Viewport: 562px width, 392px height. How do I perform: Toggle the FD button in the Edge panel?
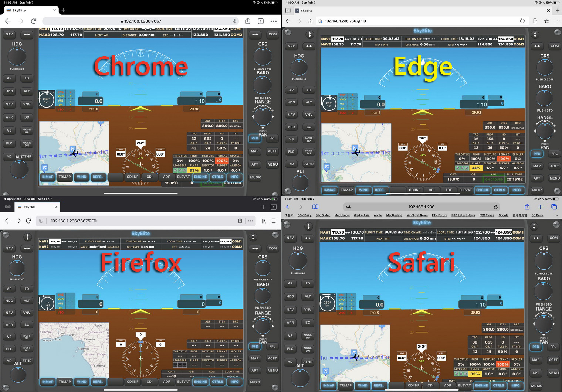pyautogui.click(x=309, y=90)
